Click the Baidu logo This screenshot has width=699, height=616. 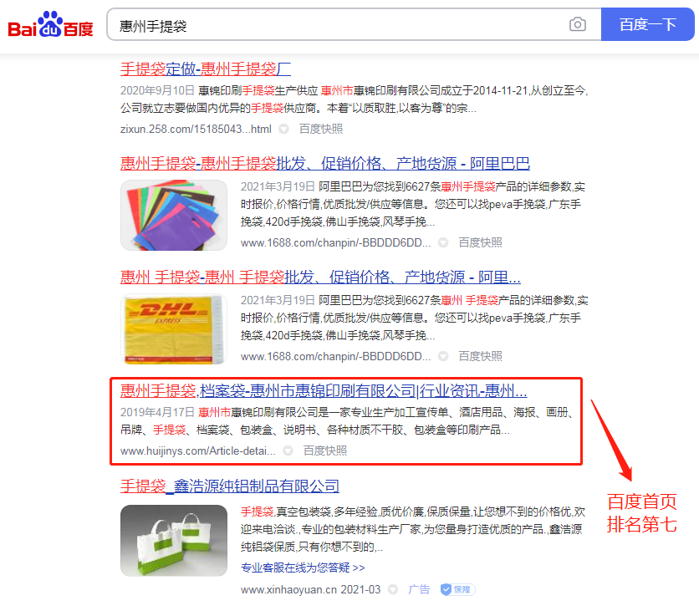[48, 23]
